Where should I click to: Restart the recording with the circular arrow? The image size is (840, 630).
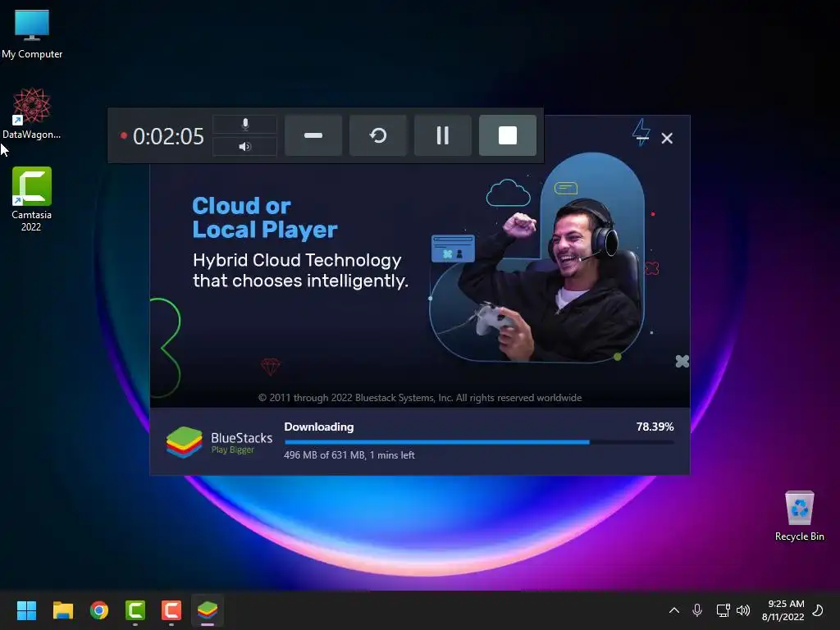click(377, 135)
